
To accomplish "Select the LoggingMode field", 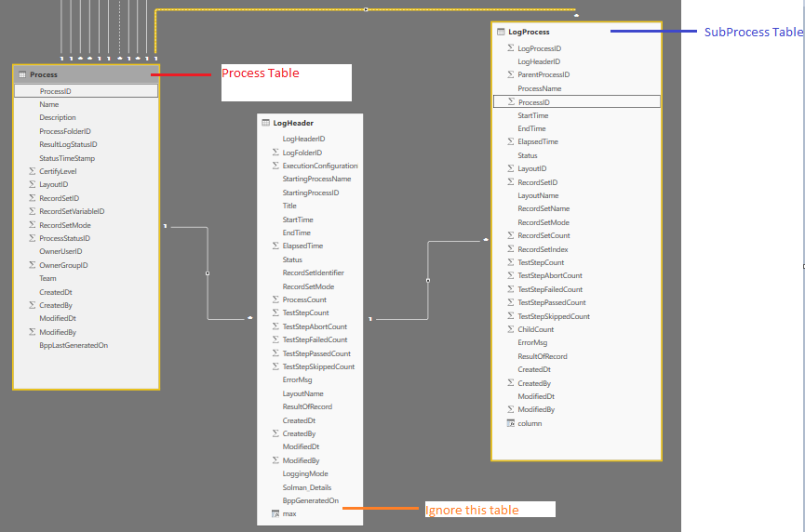I will pos(305,474).
